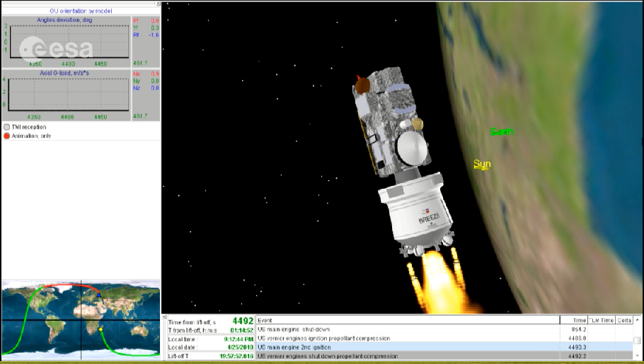Click the blue launch site marker on map
The image size is (644, 364).
(x=99, y=295)
